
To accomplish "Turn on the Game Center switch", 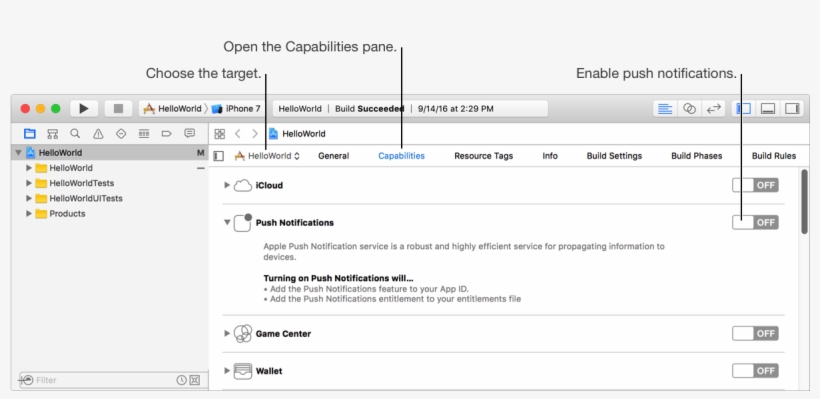I will pos(755,333).
